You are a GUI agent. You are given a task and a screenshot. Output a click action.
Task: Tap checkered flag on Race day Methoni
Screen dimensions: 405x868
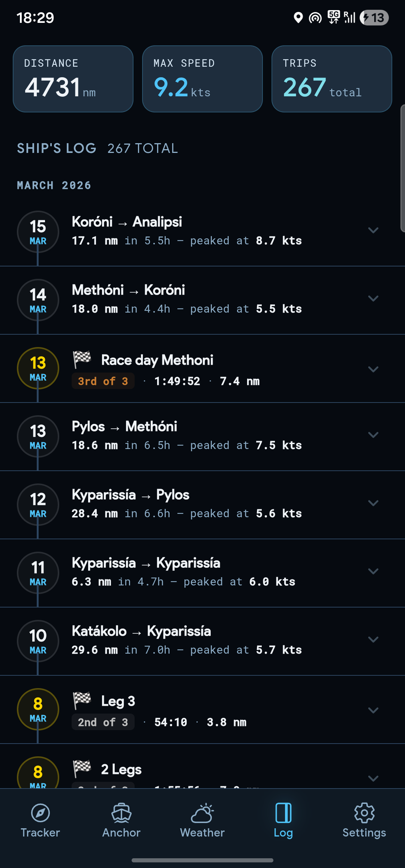(x=82, y=359)
